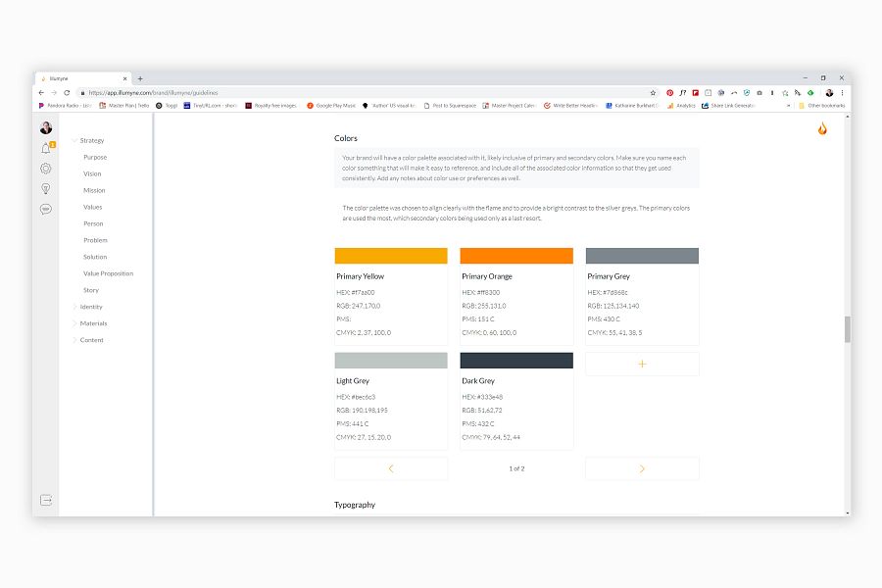Open the Vision page in sidebar
This screenshot has width=882, height=588.
(92, 173)
